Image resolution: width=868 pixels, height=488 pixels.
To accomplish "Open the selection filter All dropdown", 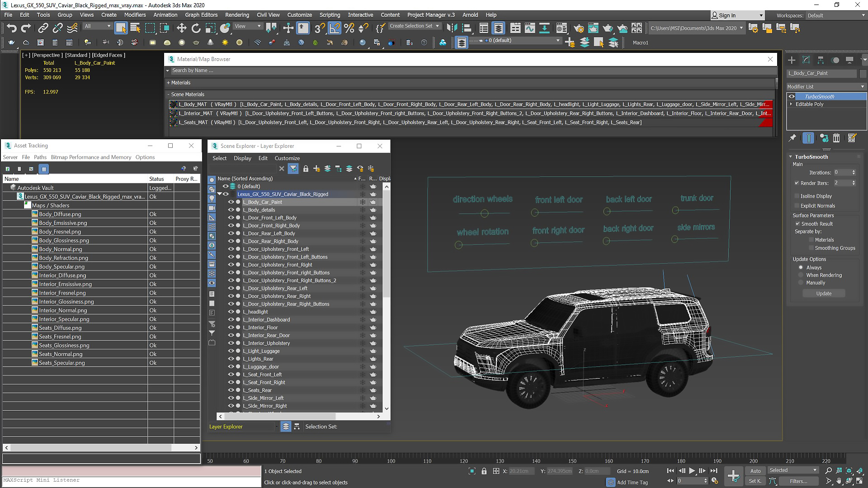I will click(x=97, y=26).
